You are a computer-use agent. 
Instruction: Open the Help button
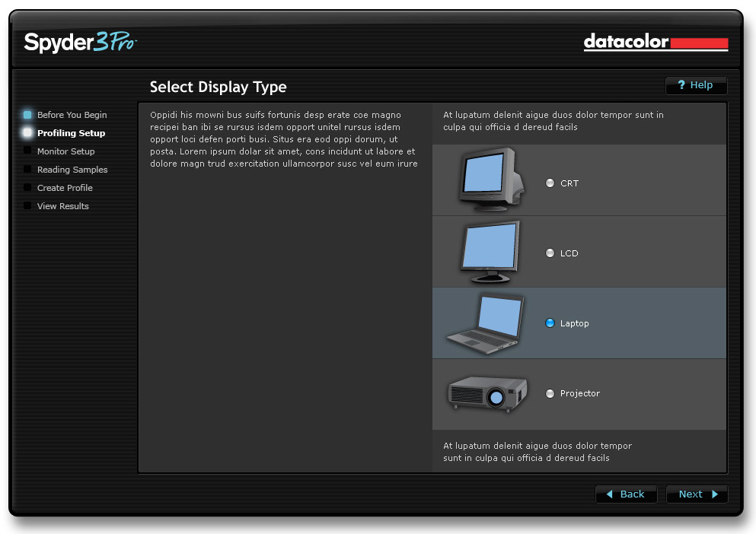[x=696, y=85]
